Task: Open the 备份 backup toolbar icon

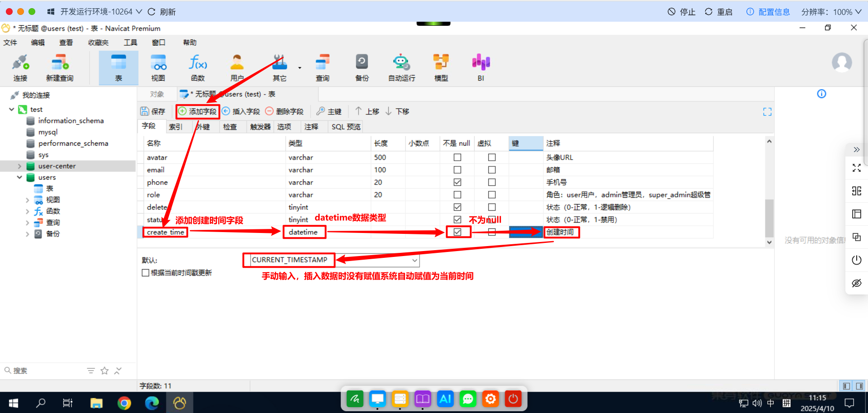Action: (362, 68)
